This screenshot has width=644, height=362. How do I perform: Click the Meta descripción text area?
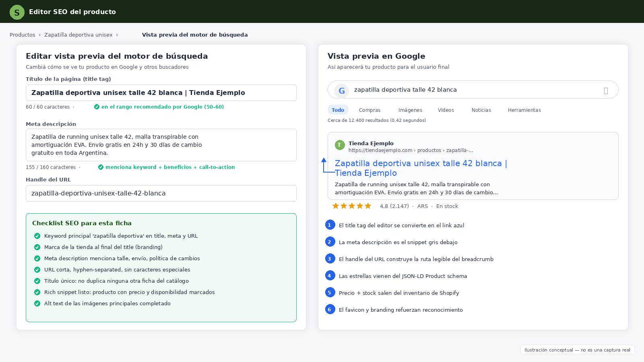coord(161,145)
